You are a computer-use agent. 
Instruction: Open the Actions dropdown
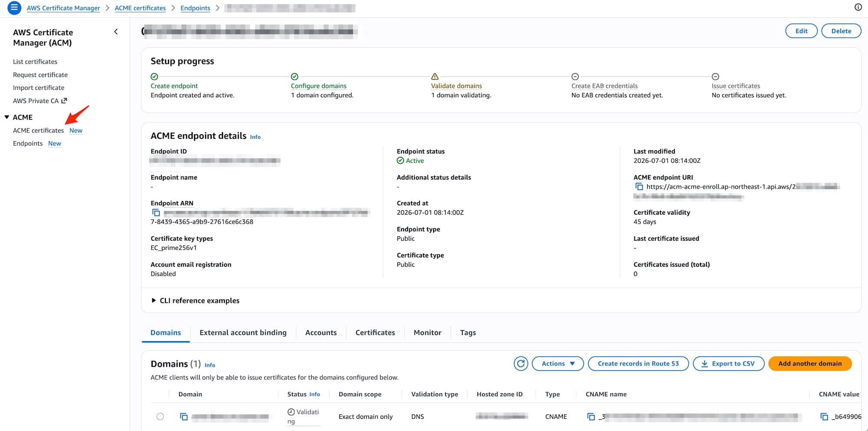(558, 364)
